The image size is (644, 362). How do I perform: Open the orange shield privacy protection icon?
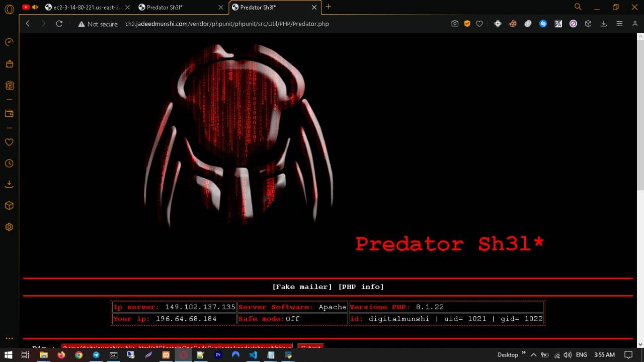tap(467, 24)
